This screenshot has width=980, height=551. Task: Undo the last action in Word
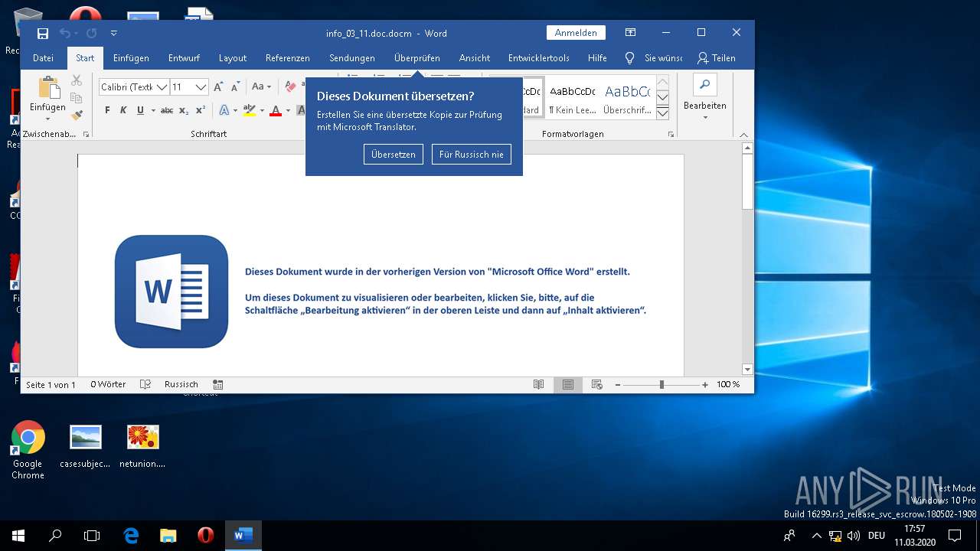pos(64,33)
